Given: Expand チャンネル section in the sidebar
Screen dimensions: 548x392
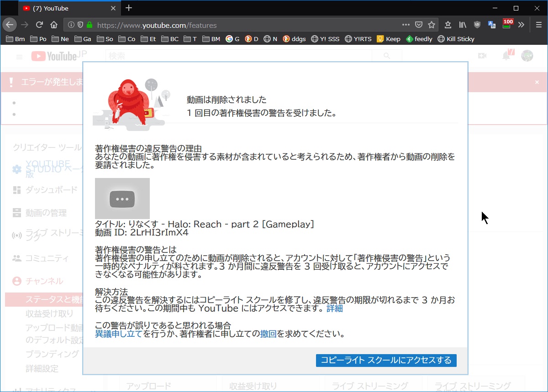Looking at the screenshot, I should (44, 281).
